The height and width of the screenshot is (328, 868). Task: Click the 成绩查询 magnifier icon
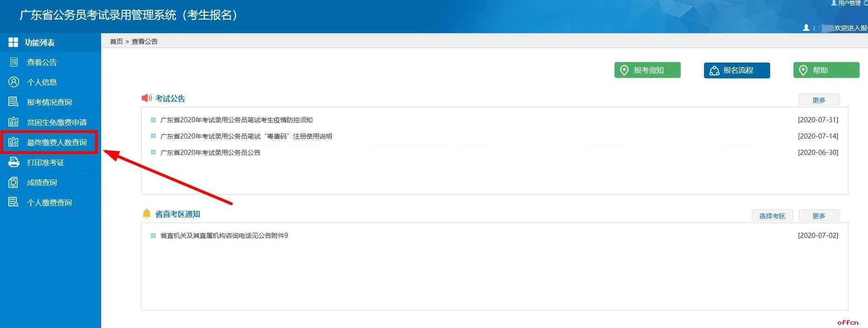(14, 182)
